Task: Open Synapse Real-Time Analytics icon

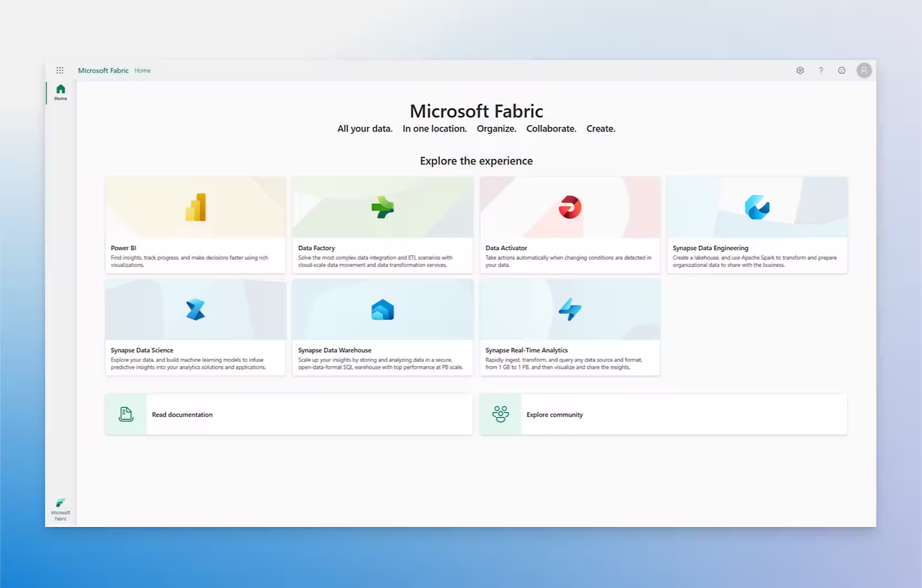Action: tap(570, 309)
